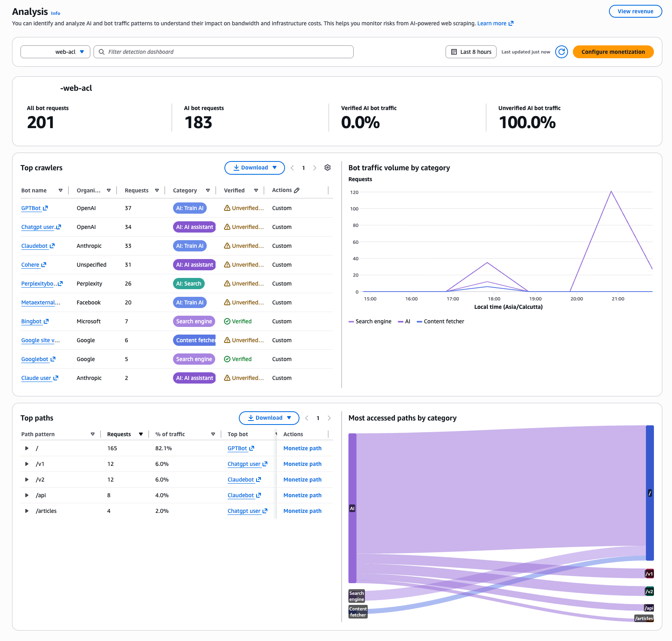The width and height of the screenshot is (672, 641).
Task: Toggle AI legend swatch in chart
Action: [401, 322]
